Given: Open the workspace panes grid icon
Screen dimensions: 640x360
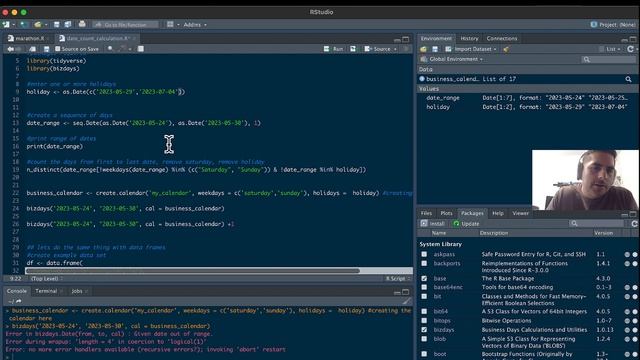Looking at the screenshot, I should click(170, 24).
